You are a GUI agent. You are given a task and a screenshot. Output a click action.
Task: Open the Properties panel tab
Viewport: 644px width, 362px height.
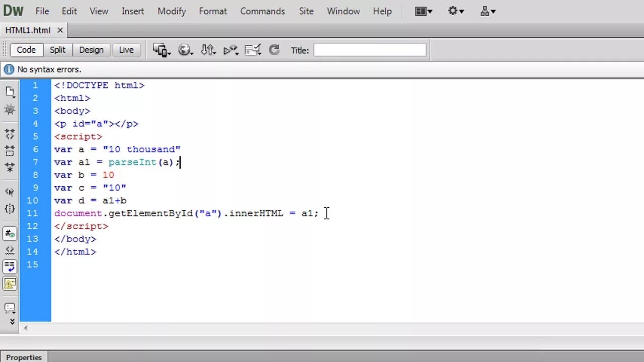pos(24,357)
